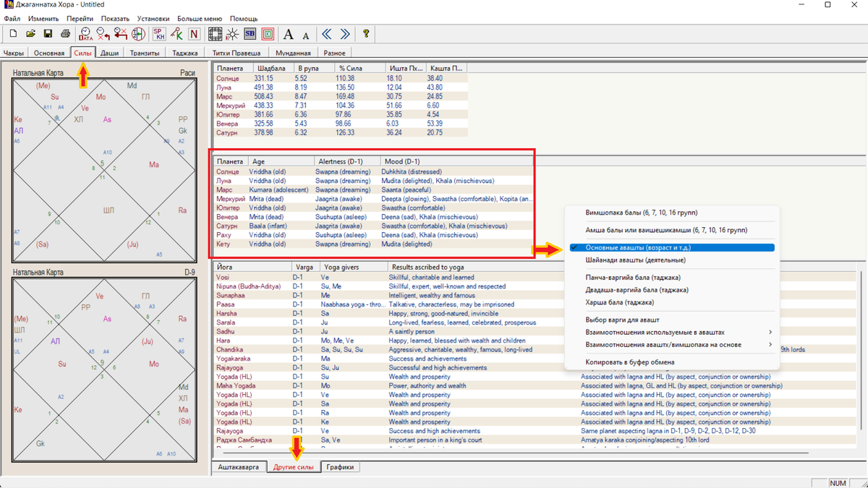Click the Yoga givers column header
The width and height of the screenshot is (868, 488).
pos(352,267)
